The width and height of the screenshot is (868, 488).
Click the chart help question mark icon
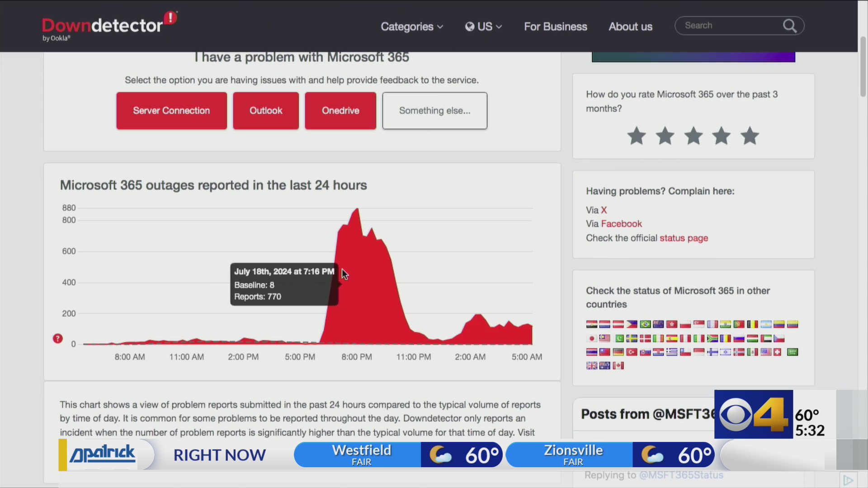pos(57,338)
